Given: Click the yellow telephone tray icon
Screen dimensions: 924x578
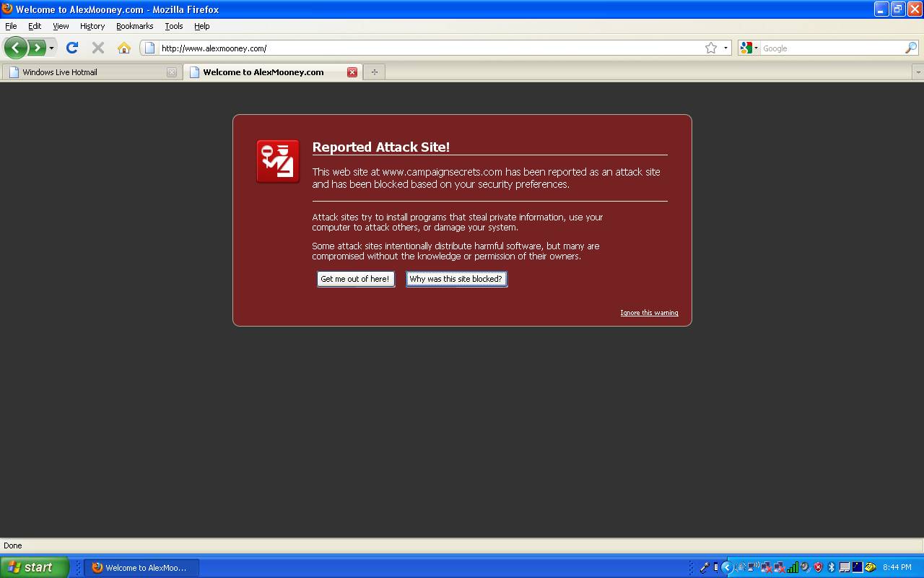Looking at the screenshot, I should [871, 567].
